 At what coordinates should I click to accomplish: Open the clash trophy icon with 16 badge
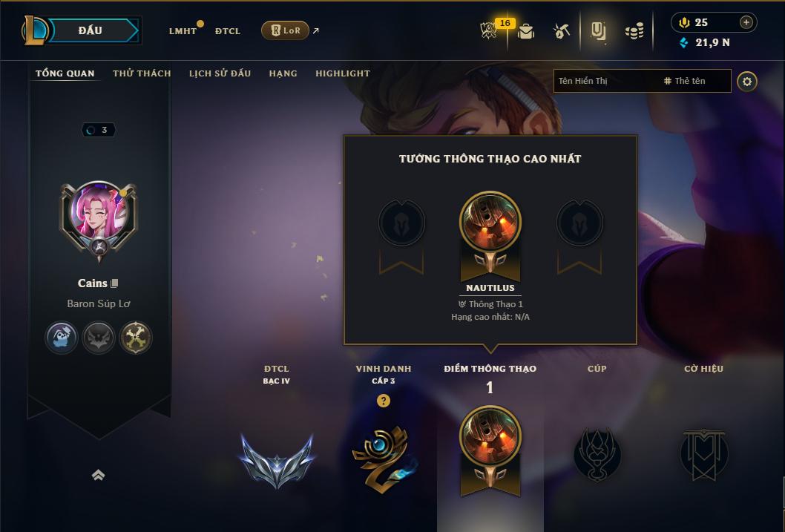[489, 30]
